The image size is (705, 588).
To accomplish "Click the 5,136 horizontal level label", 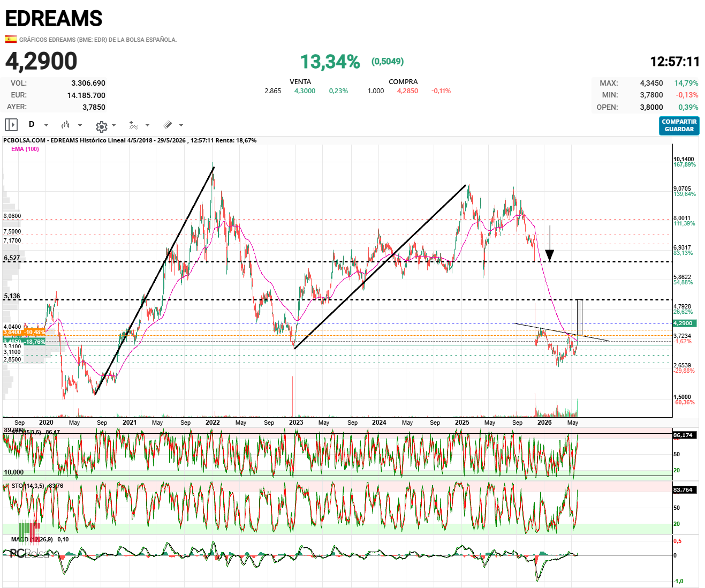I will (12, 296).
